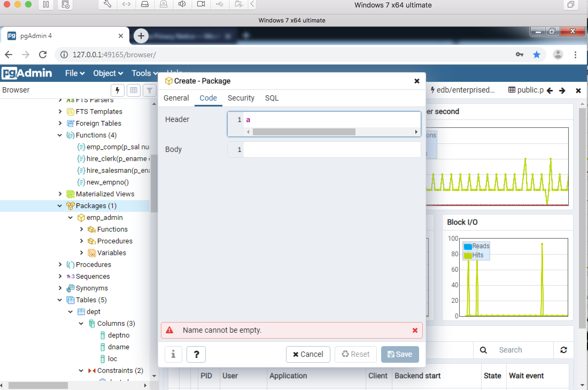The image size is (588, 390).
Task: Switch to the Security tab
Action: coord(241,98)
